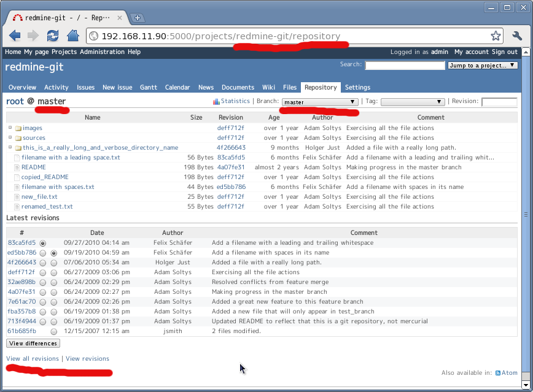Open the Activity tab

(x=56, y=87)
